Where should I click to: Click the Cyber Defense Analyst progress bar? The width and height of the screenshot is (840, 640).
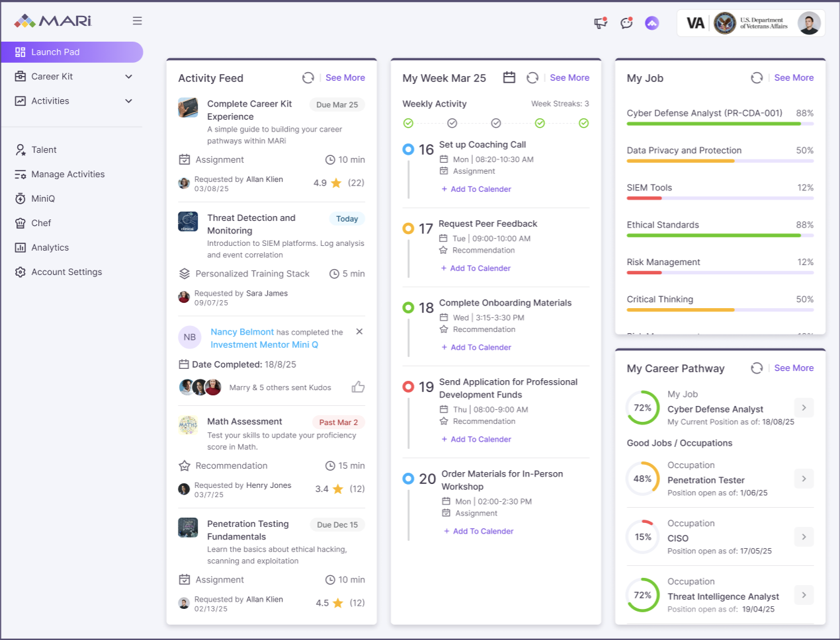click(x=720, y=124)
